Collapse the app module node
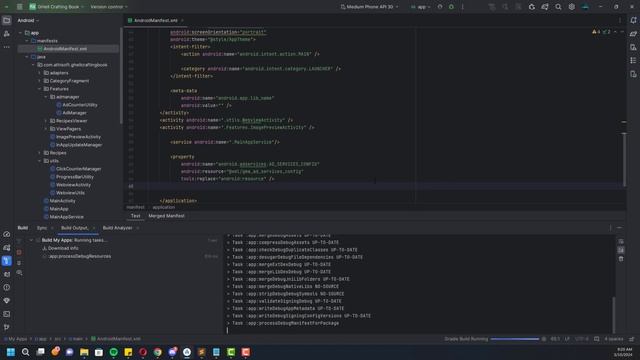Viewport: 640px width, 360px height. pos(20,33)
